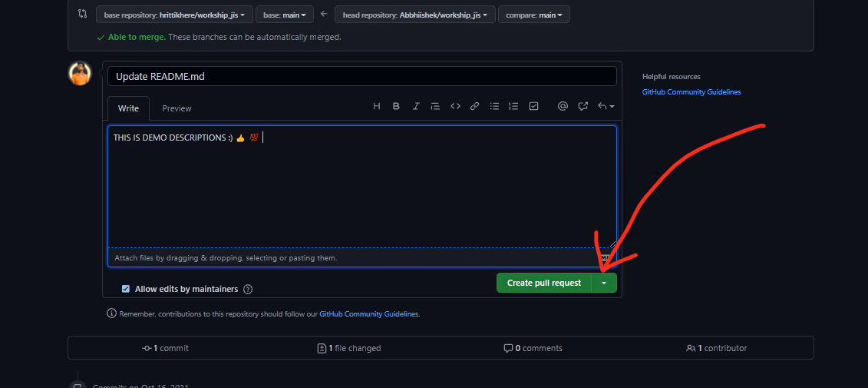The image size is (868, 388).
Task: Open GitHub Community Guidelines link in the reminder note
Action: tap(368, 313)
